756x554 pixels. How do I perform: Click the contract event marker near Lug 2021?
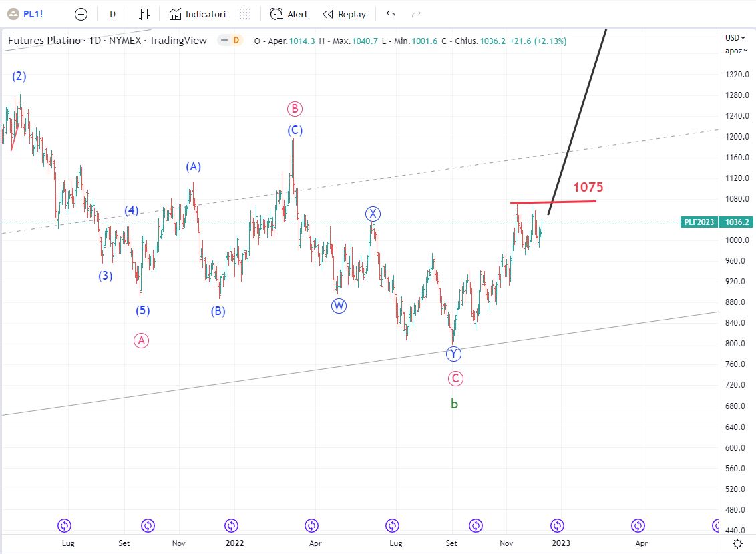click(65, 525)
